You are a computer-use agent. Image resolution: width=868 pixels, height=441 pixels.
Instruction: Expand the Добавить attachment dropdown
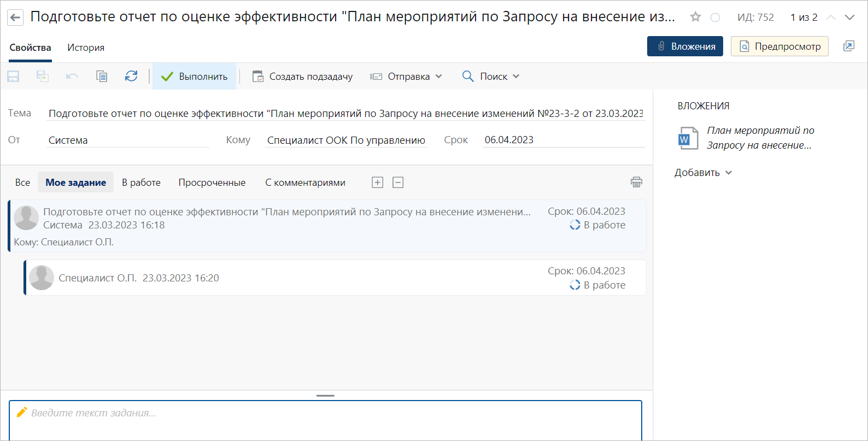pyautogui.click(x=703, y=173)
